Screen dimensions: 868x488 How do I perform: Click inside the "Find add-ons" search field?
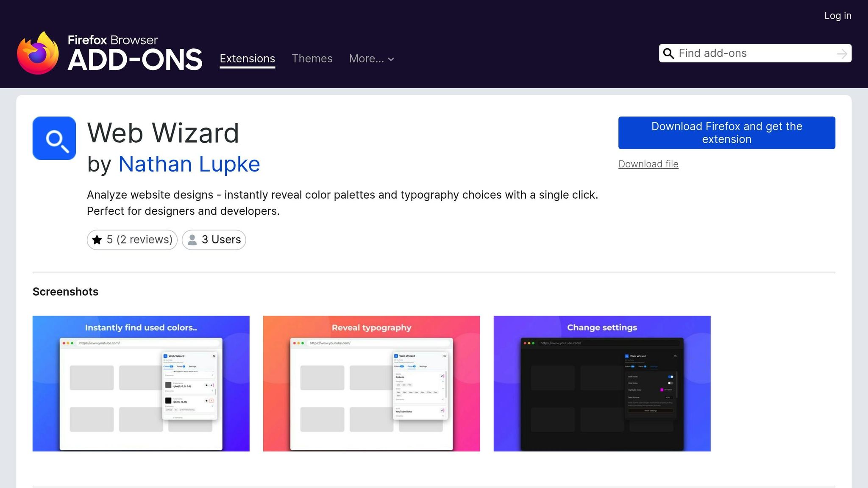(742, 53)
